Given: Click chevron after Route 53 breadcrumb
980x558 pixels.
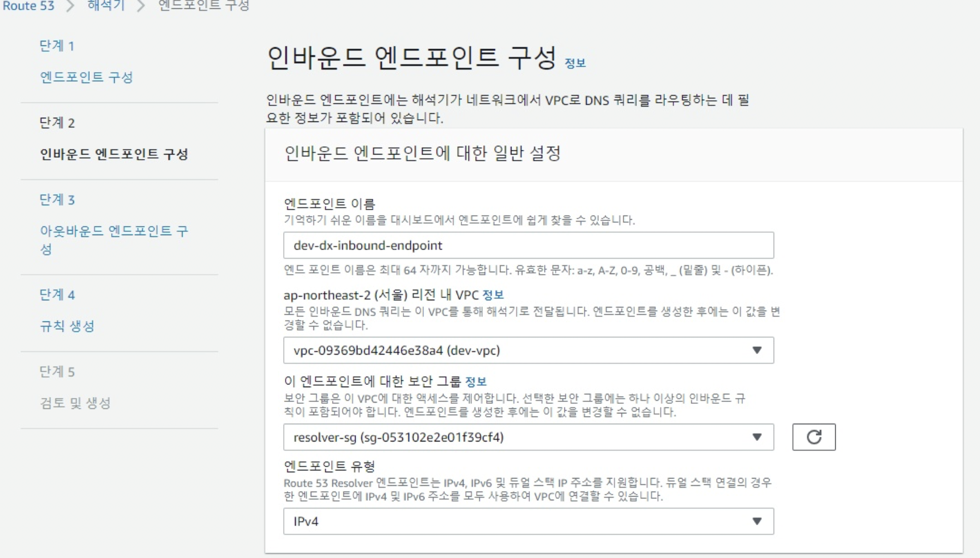Looking at the screenshot, I should [x=70, y=6].
